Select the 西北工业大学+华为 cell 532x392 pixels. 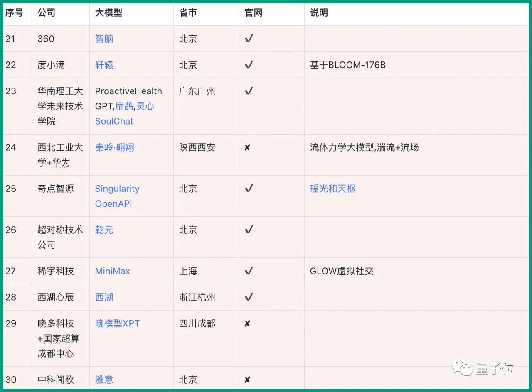[60, 155]
